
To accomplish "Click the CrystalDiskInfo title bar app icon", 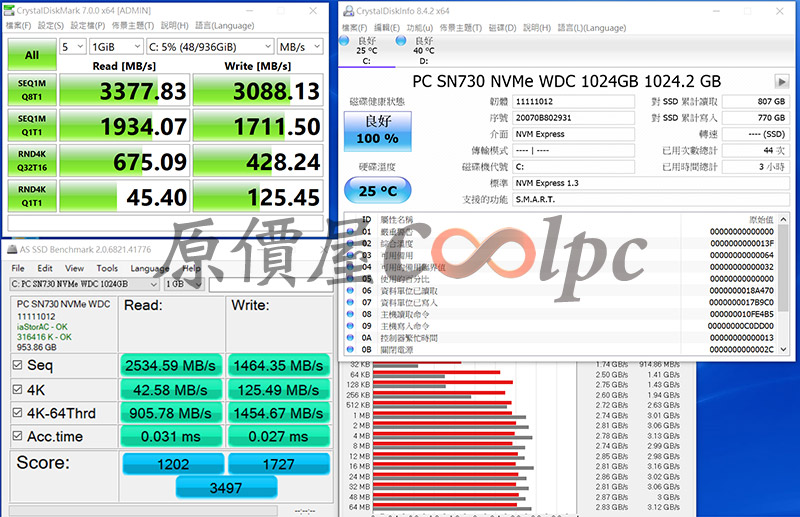I will point(348,11).
